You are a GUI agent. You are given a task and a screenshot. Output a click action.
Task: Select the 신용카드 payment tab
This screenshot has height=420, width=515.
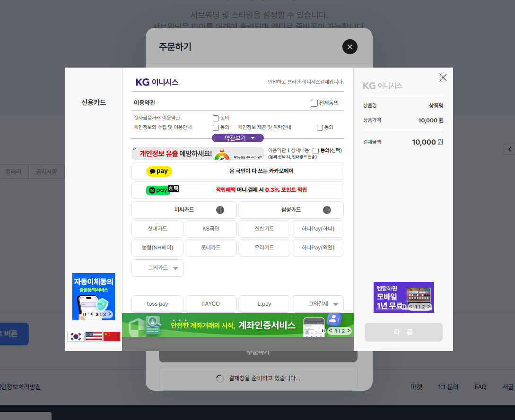pyautogui.click(x=94, y=103)
